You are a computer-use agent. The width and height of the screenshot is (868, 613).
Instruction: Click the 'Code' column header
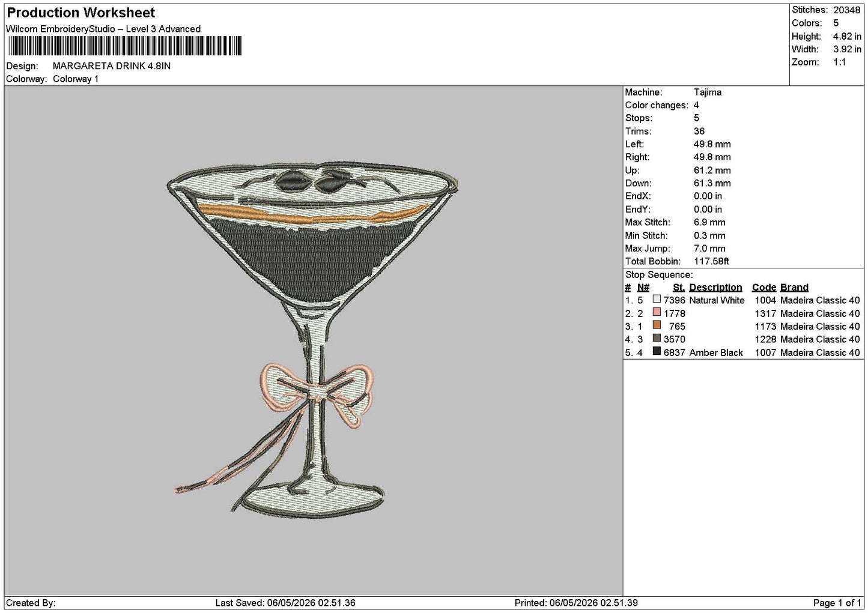click(764, 288)
